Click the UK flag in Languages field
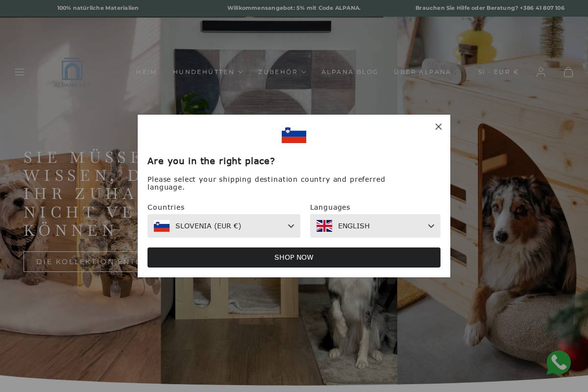This screenshot has width=588, height=392. [324, 226]
